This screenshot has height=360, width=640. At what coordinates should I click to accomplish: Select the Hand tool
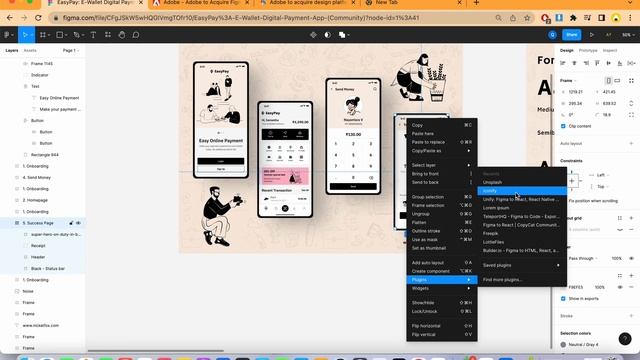(122, 35)
